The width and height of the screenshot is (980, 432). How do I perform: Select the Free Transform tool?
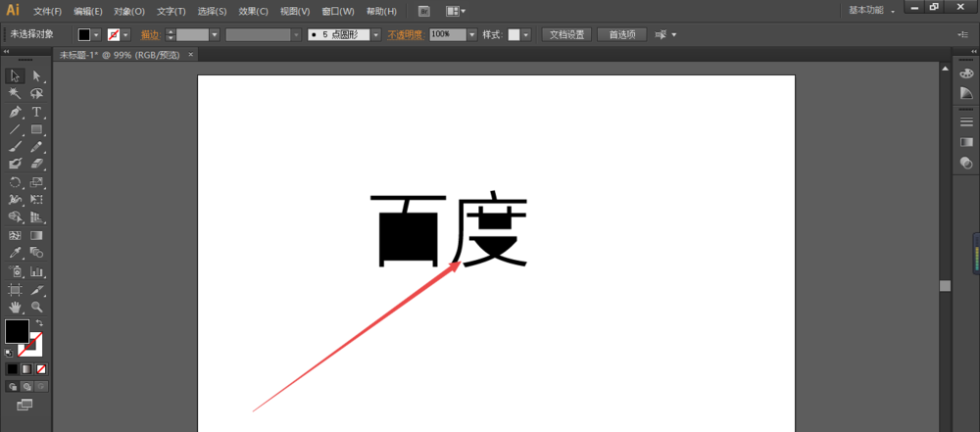[x=36, y=200]
